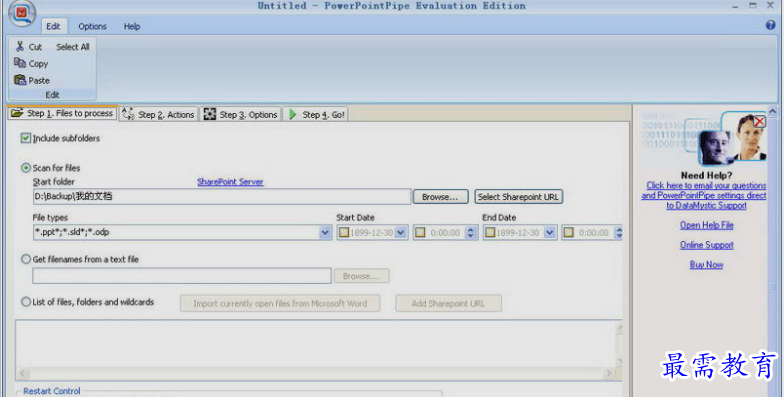This screenshot has height=397, width=784.
Task: Click Select All in Edit group
Action: pyautogui.click(x=72, y=47)
